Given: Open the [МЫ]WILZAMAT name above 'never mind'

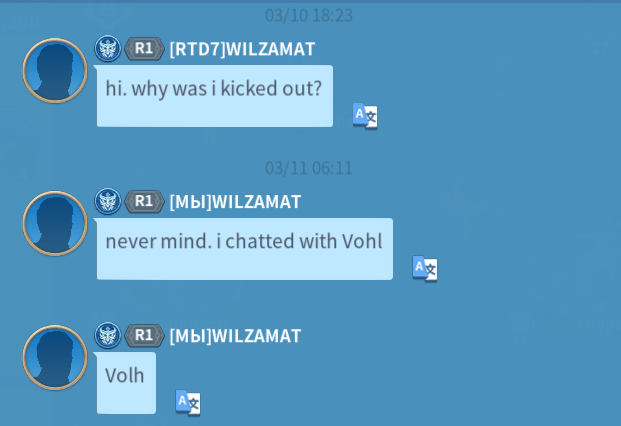Looking at the screenshot, I should coord(235,202).
